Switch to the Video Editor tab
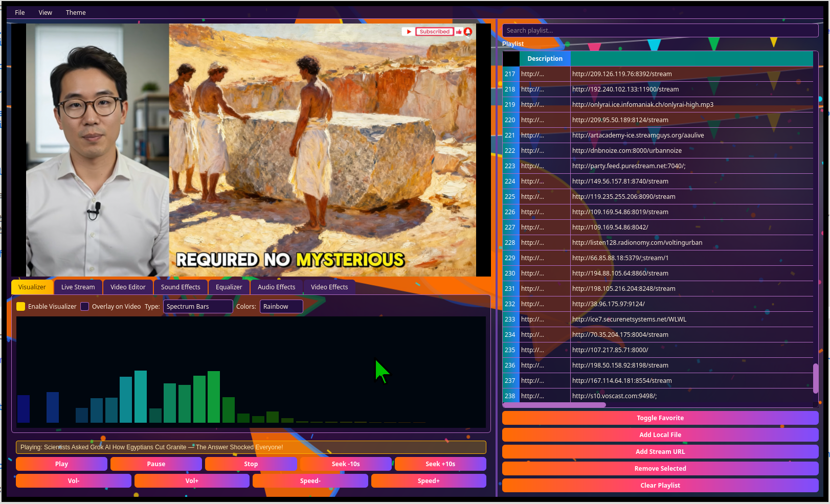Viewport: 830px width, 504px height. 128,287
